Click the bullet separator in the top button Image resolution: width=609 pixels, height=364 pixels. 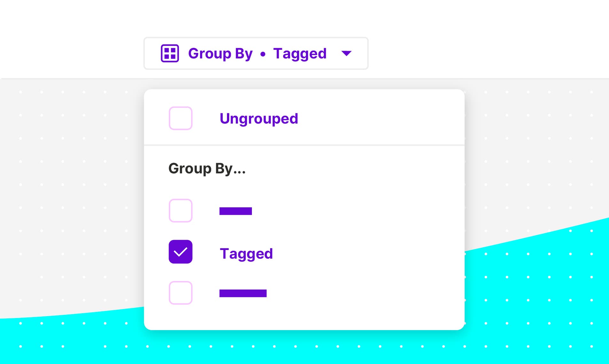(263, 54)
